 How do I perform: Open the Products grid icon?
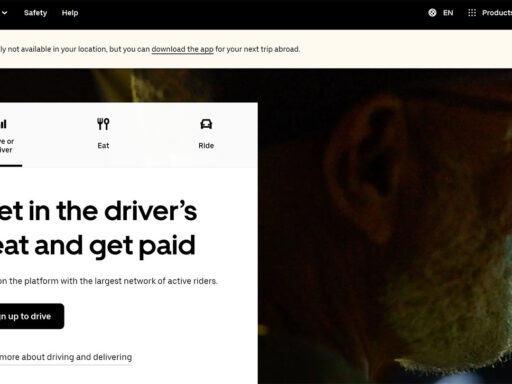point(472,13)
